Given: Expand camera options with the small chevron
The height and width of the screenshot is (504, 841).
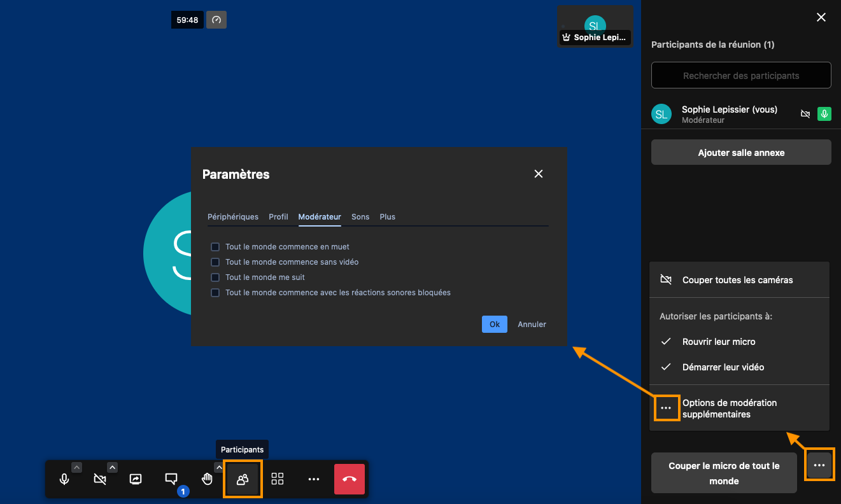Looking at the screenshot, I should [x=112, y=468].
